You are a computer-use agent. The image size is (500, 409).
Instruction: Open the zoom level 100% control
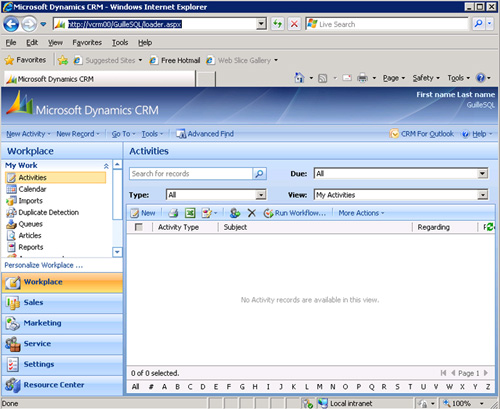(463, 404)
